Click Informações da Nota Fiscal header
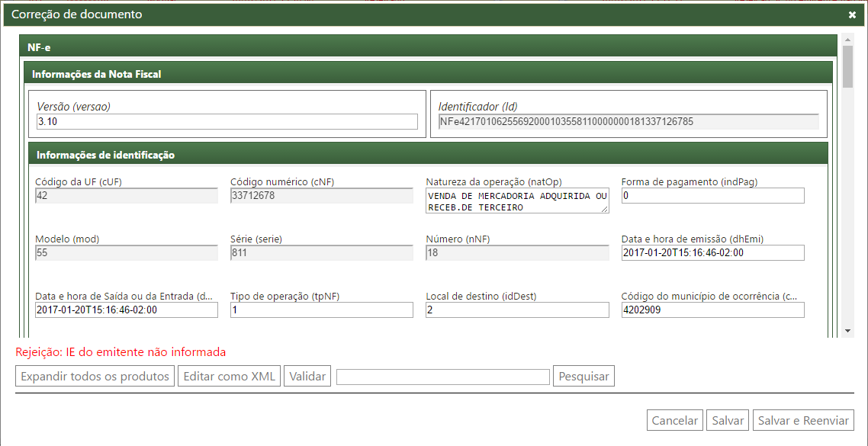This screenshot has height=446, width=868. (x=428, y=73)
